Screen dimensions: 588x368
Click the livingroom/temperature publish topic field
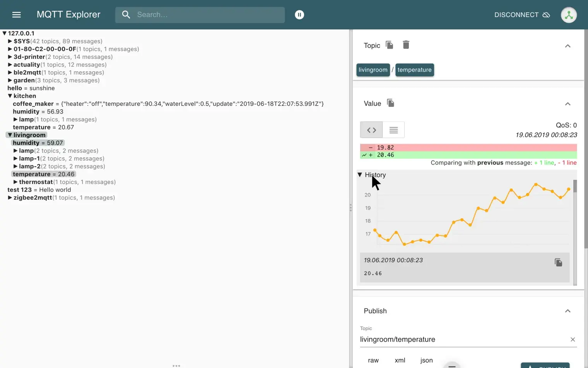tap(426, 339)
